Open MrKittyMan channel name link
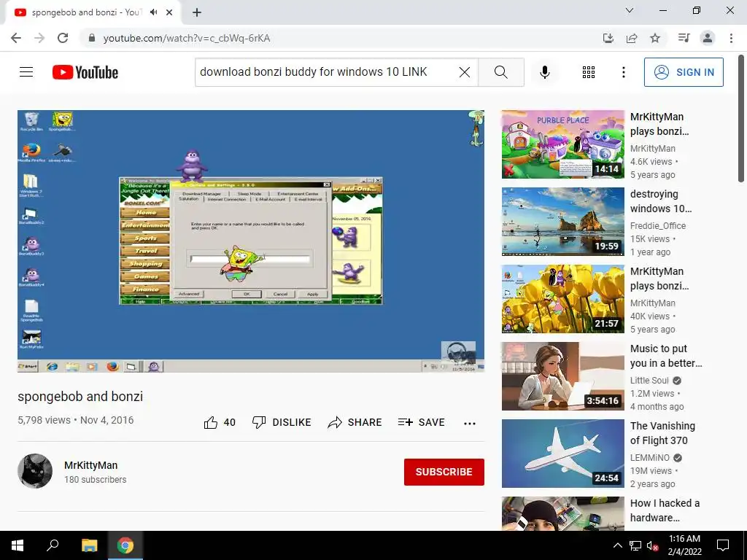Viewport: 747px width, 560px height. coord(91,465)
